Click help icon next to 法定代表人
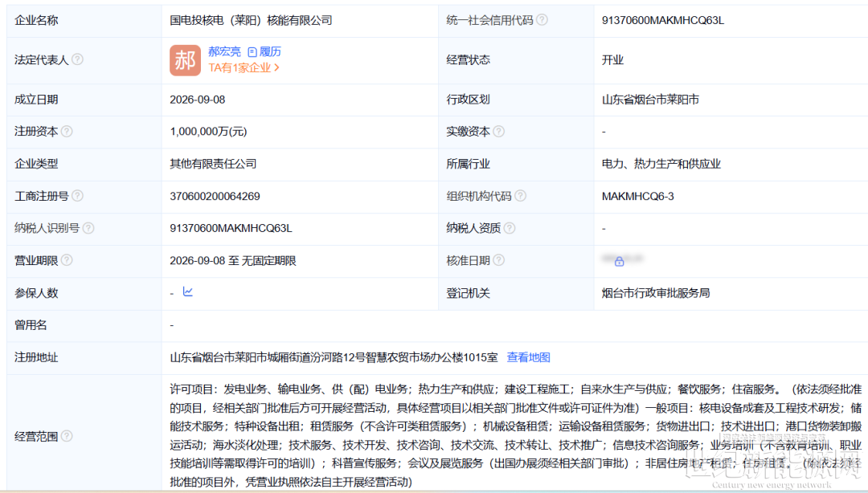This screenshot has width=868, height=493. (77, 59)
